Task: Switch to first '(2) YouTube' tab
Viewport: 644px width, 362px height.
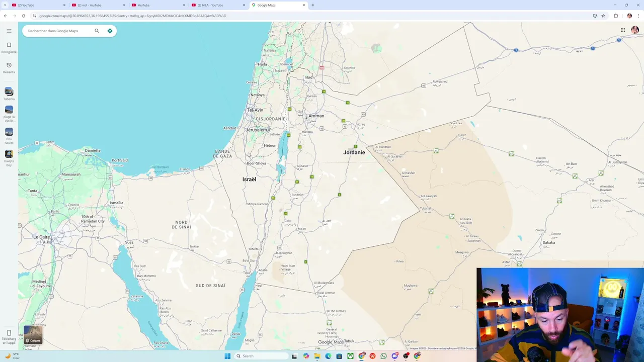Action: pyautogui.click(x=39, y=5)
